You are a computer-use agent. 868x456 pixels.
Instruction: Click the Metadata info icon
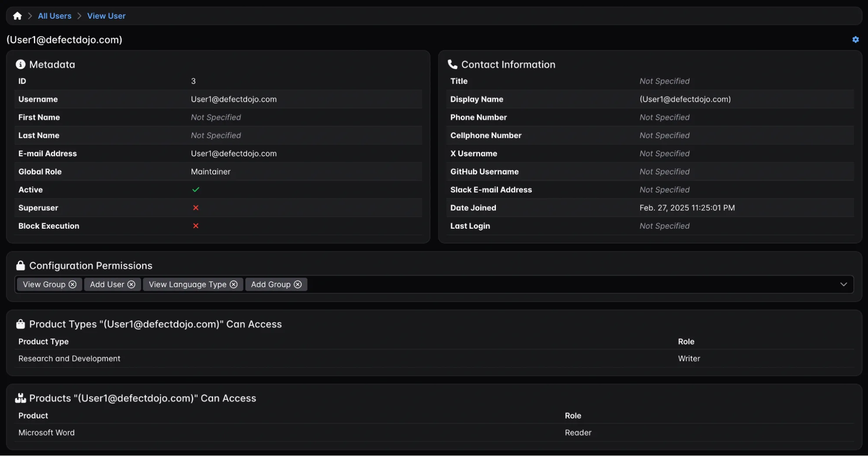(20, 65)
